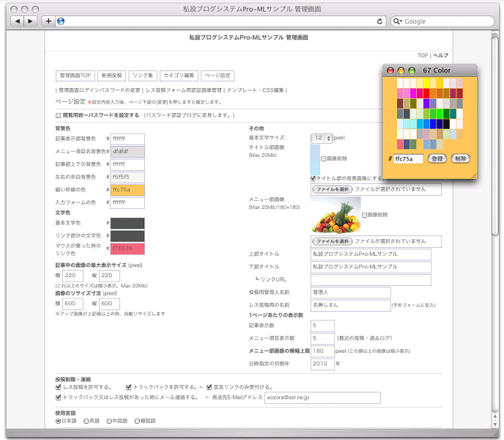Toggle トラックバックを許可する checkbox
This screenshot has height=440, width=504.
tap(129, 386)
